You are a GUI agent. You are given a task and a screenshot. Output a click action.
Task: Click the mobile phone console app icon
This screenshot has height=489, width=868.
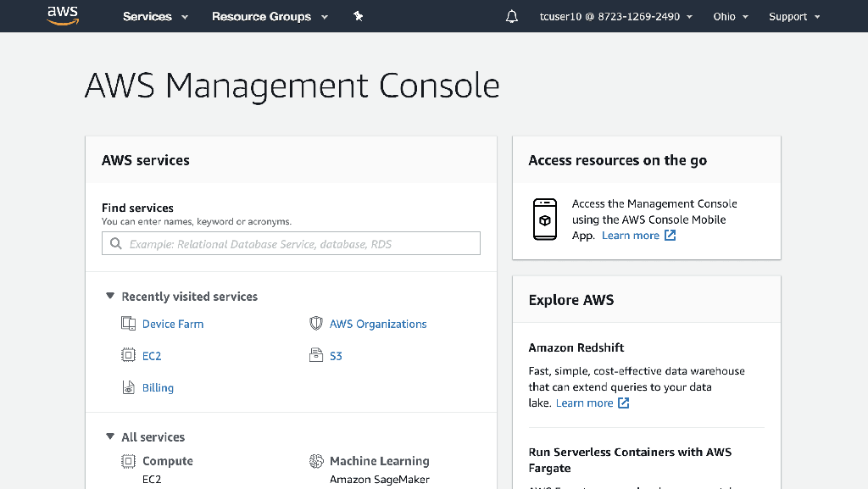[545, 219]
